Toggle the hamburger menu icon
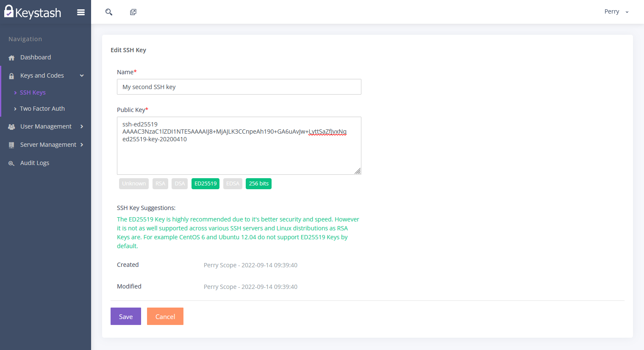 (x=81, y=12)
